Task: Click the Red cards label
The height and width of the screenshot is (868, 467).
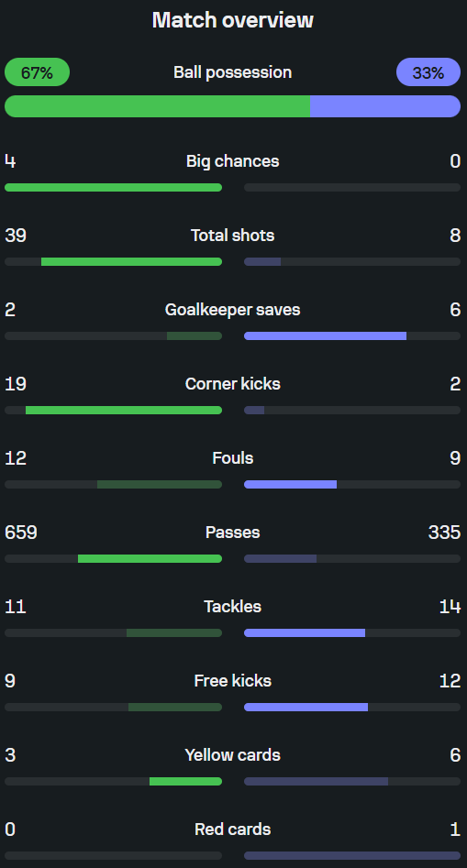Action: [x=233, y=829]
